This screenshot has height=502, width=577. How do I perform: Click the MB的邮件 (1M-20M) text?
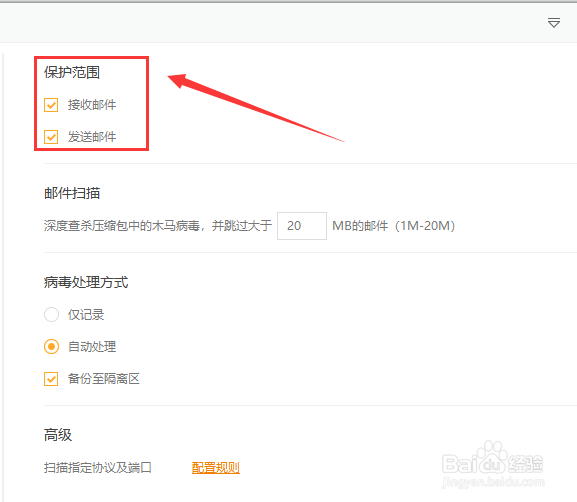(x=393, y=226)
